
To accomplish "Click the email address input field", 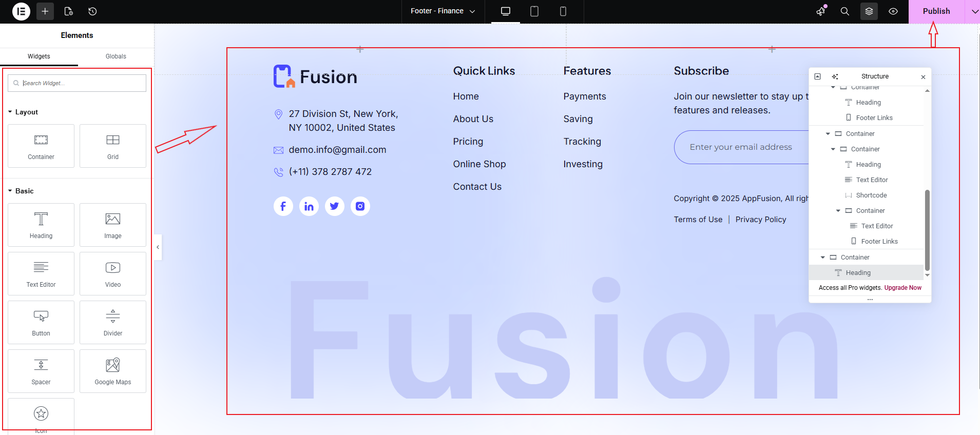I will [742, 147].
